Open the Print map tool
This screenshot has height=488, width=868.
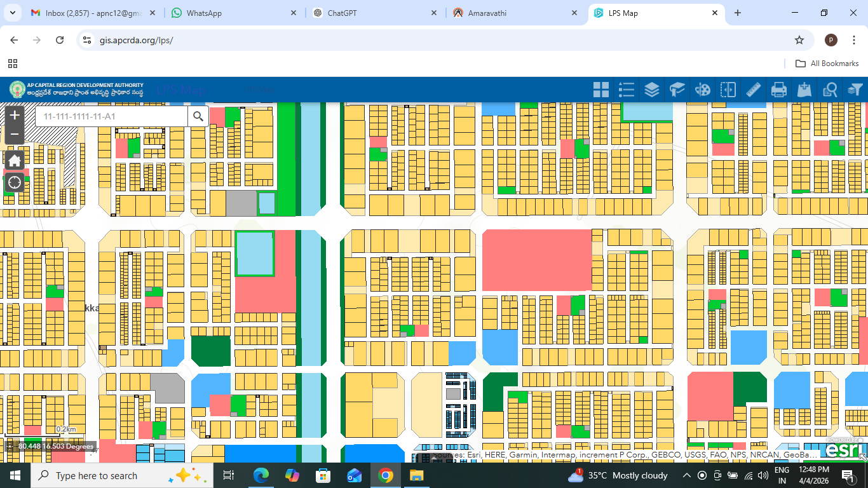click(779, 90)
